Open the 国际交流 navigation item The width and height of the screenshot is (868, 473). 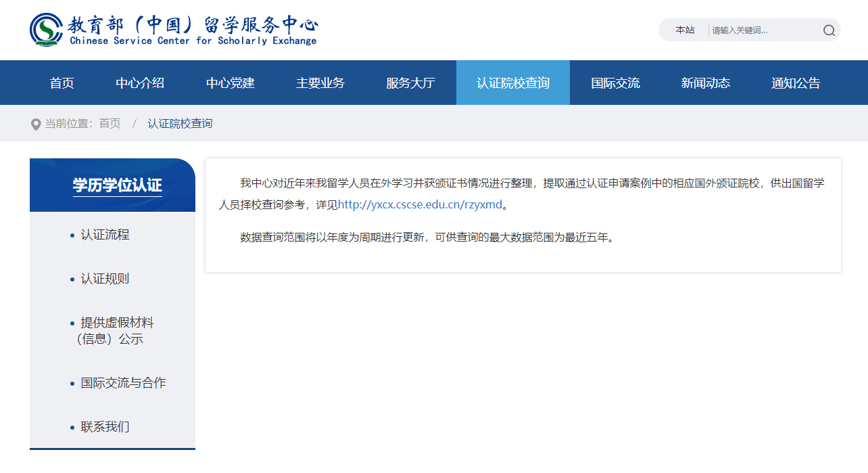pyautogui.click(x=615, y=83)
